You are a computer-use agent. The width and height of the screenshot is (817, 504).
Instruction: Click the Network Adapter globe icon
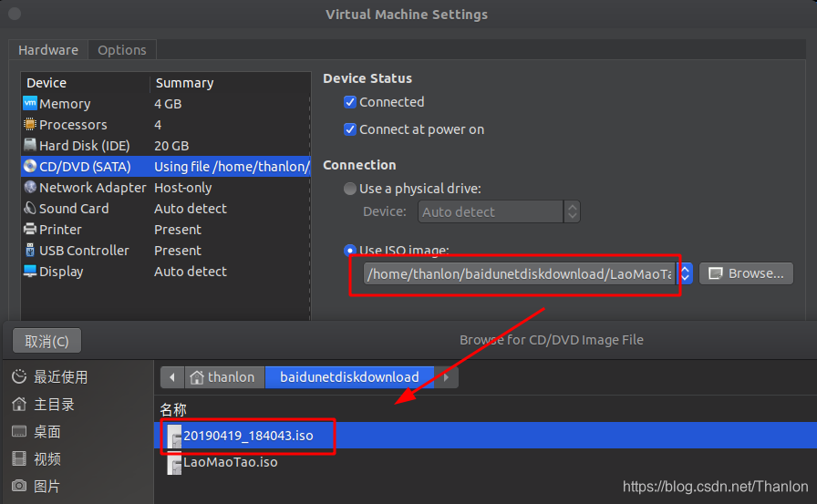pyautogui.click(x=30, y=187)
